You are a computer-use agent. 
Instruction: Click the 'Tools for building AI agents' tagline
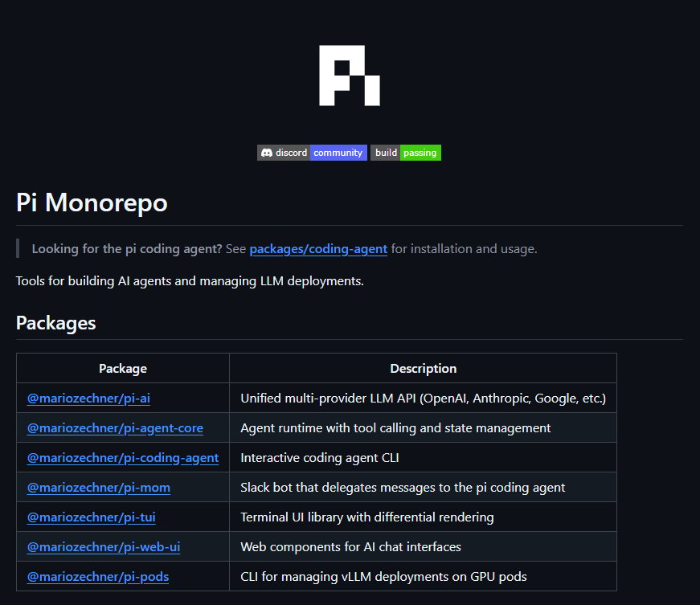(190, 281)
